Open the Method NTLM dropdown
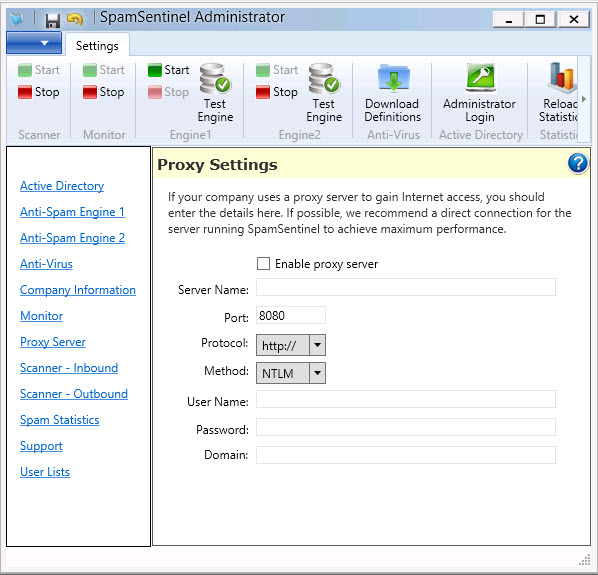 coord(291,373)
